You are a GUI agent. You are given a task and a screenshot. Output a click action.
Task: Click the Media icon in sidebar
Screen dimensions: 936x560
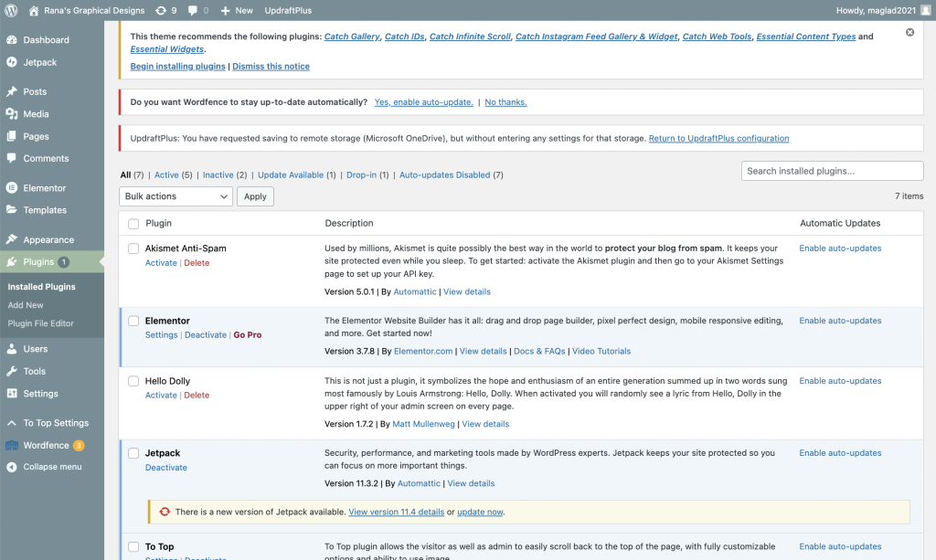point(11,114)
